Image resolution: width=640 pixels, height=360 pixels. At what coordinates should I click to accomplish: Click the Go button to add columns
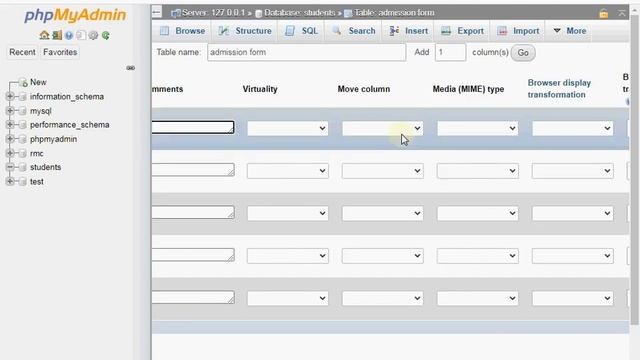(x=523, y=53)
